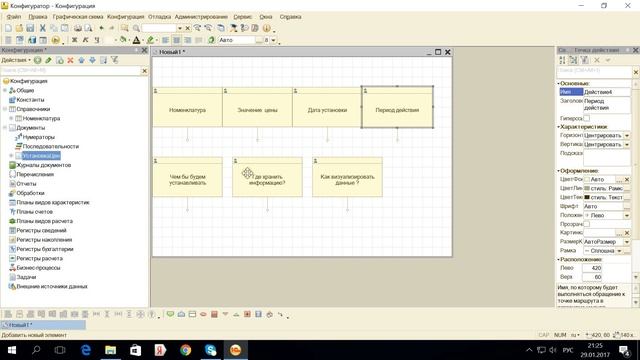Switch to the Новый1 window tab at bottom
Image resolution: width=640 pixels, height=360 pixels.
click(43, 325)
